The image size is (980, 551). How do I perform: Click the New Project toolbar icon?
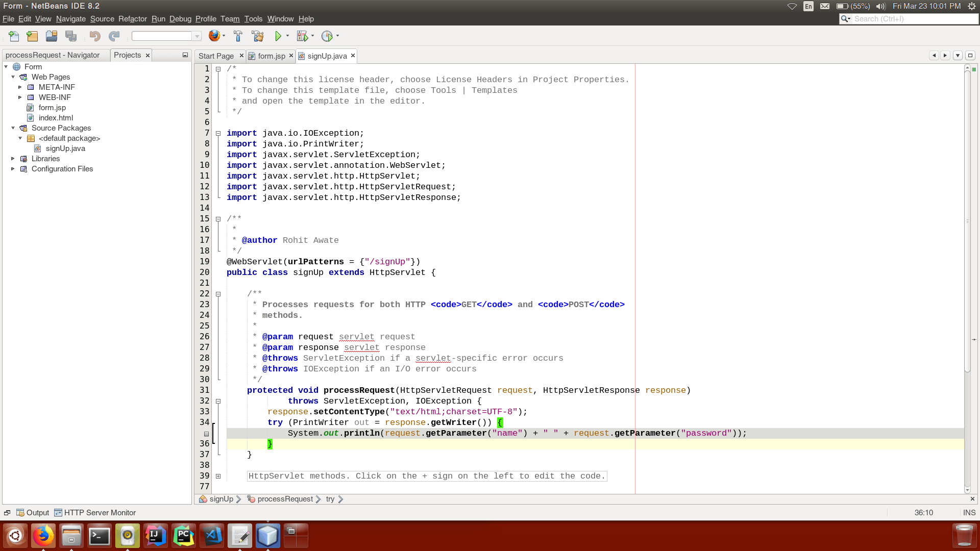coord(32,36)
